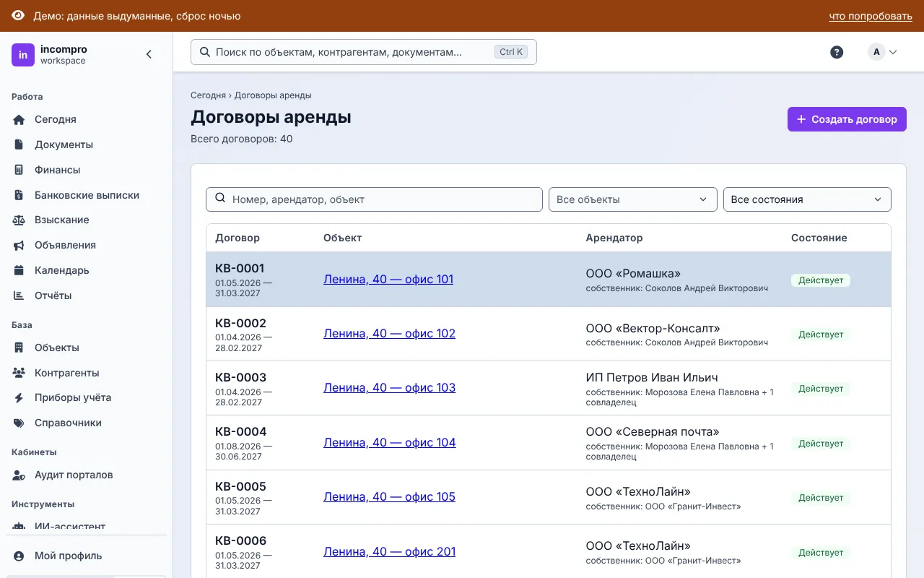Click the scales icon beside Взыскание
Image resolution: width=924 pixels, height=578 pixels.
click(x=19, y=220)
